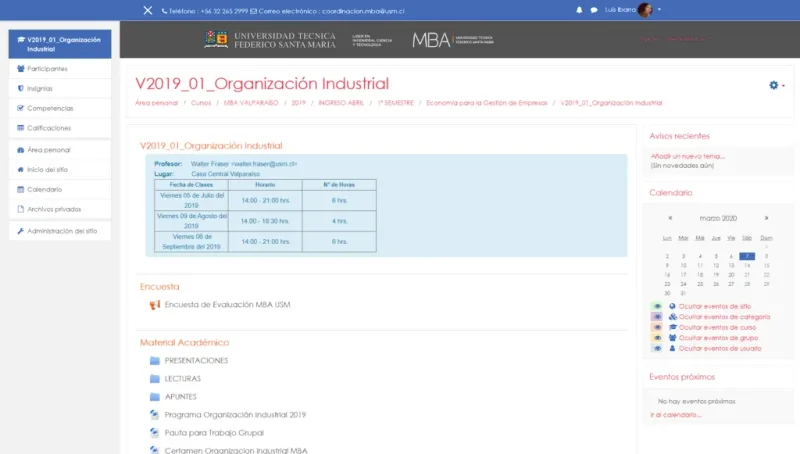Screen dimensions: 800x454
Task: Click Ocultar eventos de usuario link
Action: click(720, 348)
